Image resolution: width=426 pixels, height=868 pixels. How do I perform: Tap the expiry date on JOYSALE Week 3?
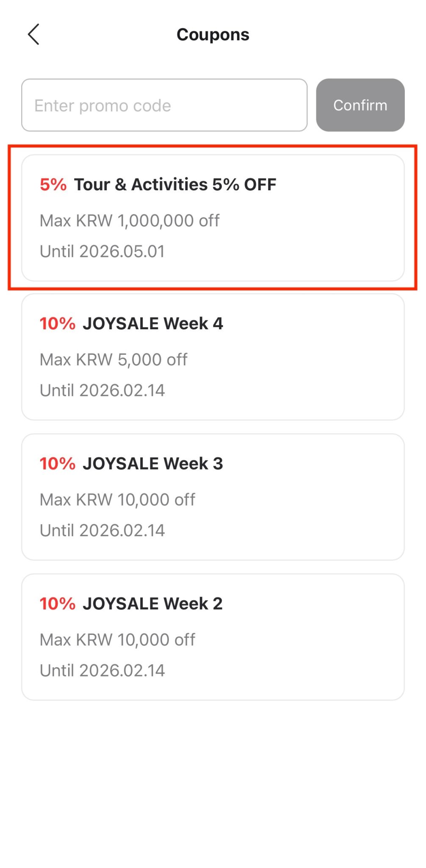point(102,530)
